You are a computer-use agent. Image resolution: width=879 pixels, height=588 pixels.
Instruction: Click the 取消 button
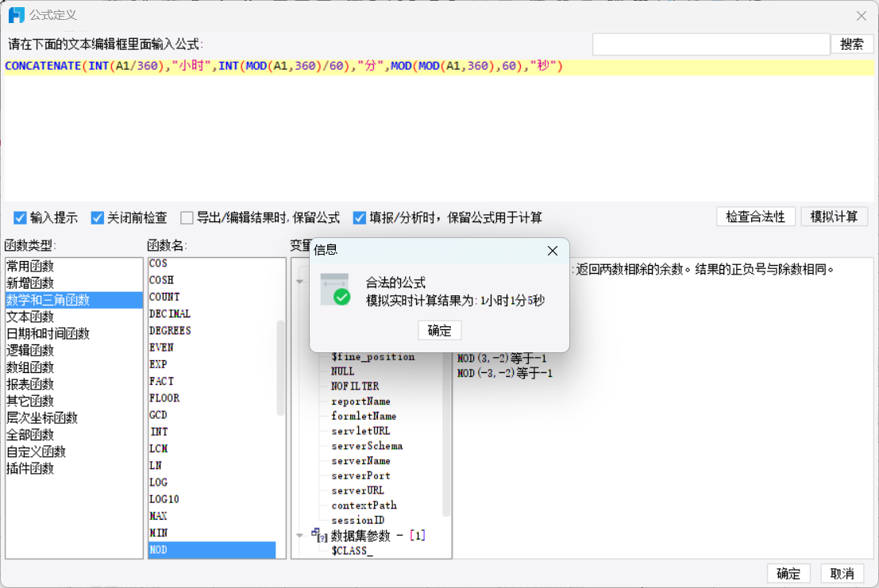pyautogui.click(x=842, y=574)
